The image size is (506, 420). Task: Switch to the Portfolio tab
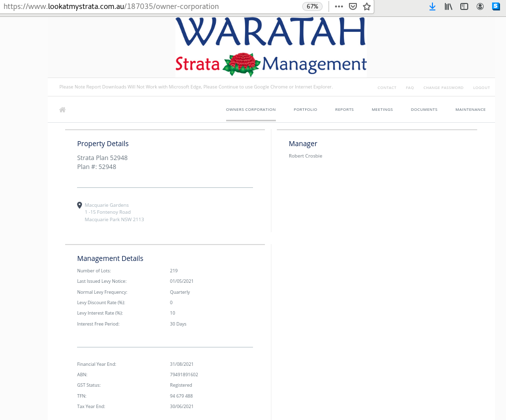pyautogui.click(x=305, y=110)
